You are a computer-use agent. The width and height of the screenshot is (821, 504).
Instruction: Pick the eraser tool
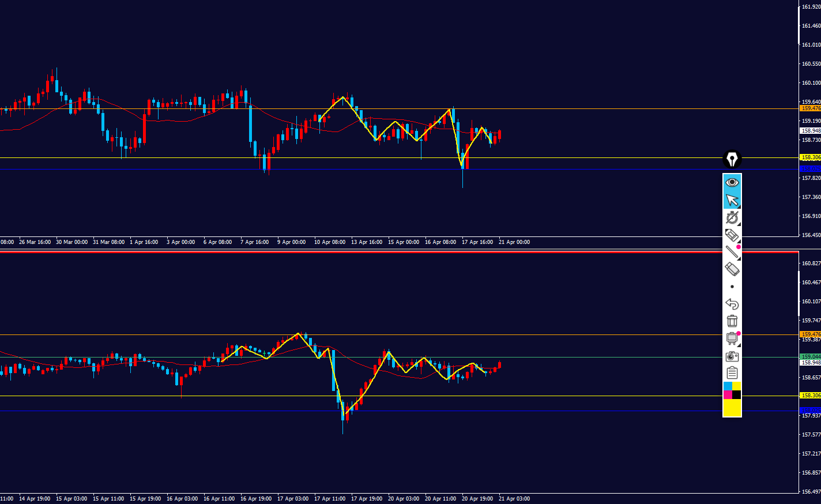732,269
